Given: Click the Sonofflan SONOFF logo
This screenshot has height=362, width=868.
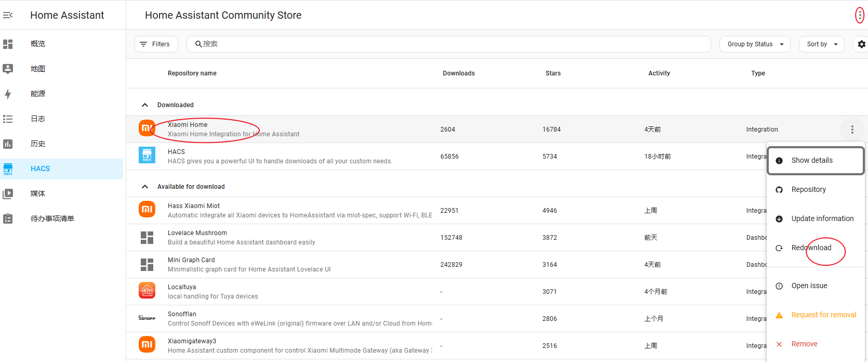Looking at the screenshot, I should pyautogui.click(x=147, y=318).
